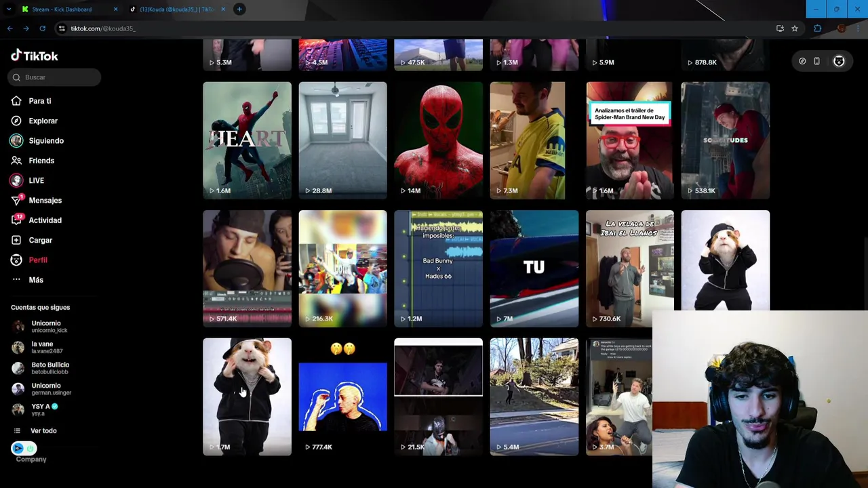Screen dimensions: 868x488
Task: View site information icon in address bar
Action: pos(62,28)
